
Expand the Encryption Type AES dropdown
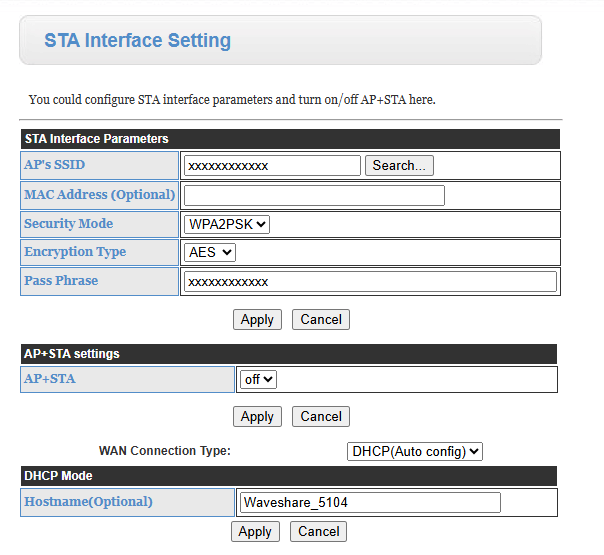[210, 253]
